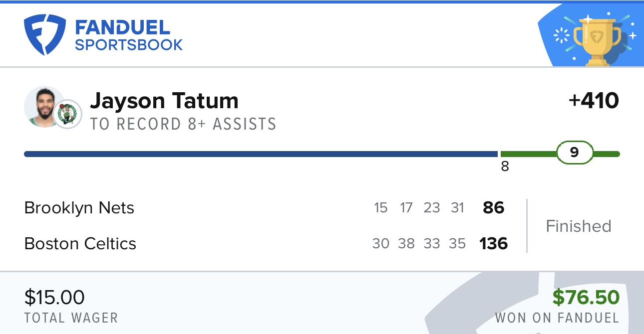Click the 8 threshold label under bar
644x334 pixels.
[505, 167]
